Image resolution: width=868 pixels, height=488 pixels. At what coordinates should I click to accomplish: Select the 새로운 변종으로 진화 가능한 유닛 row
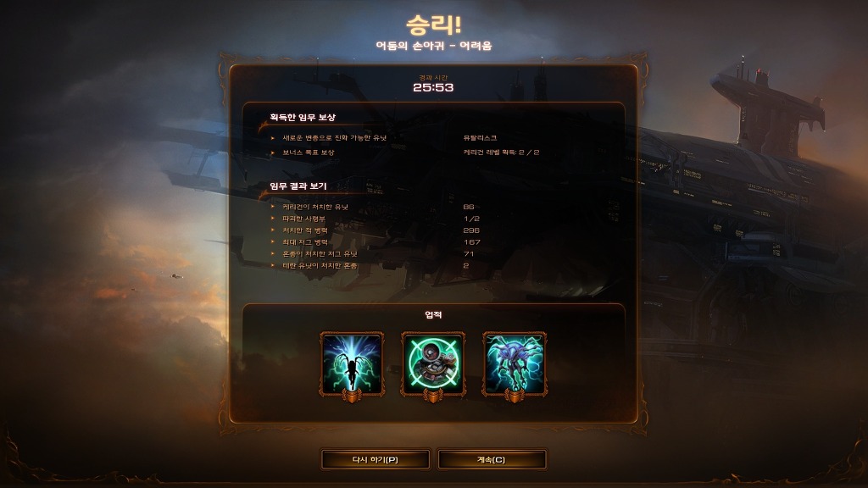pyautogui.click(x=433, y=138)
